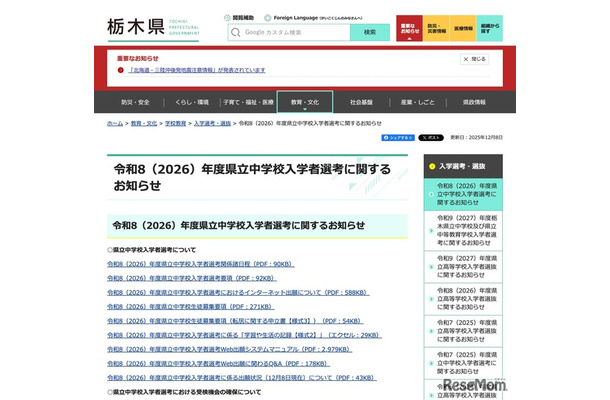The width and height of the screenshot is (610, 400).
Task: Go to 入学選考・選抜 in the breadcrumb
Action: [x=212, y=123]
